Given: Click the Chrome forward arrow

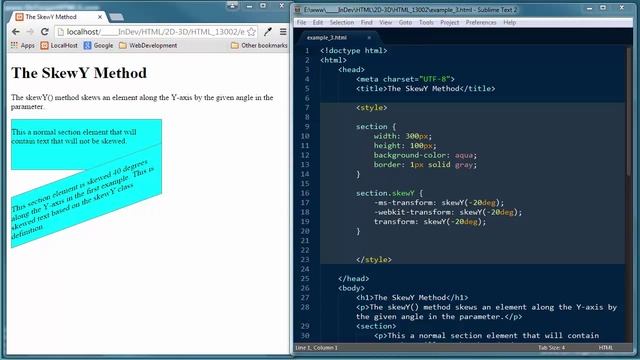Looking at the screenshot, I should point(30,31).
